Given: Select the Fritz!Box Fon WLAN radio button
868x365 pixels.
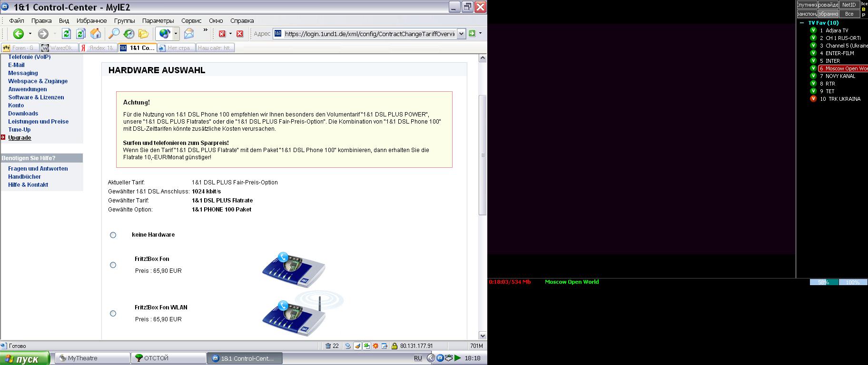Looking at the screenshot, I should click(113, 314).
